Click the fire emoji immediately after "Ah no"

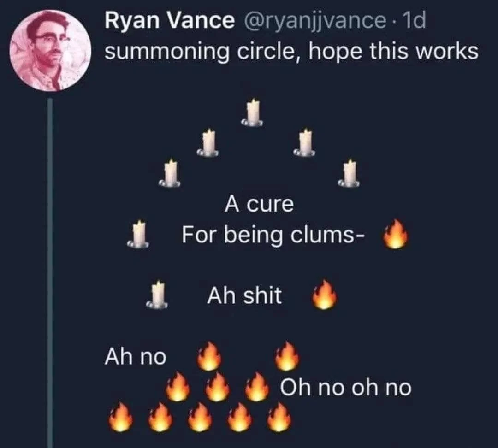point(209,356)
